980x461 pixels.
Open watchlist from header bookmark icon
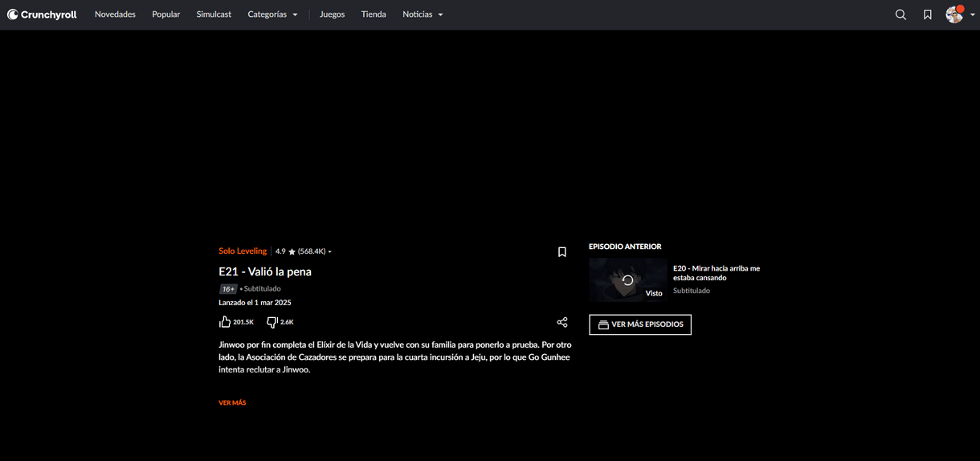pyautogui.click(x=927, y=14)
